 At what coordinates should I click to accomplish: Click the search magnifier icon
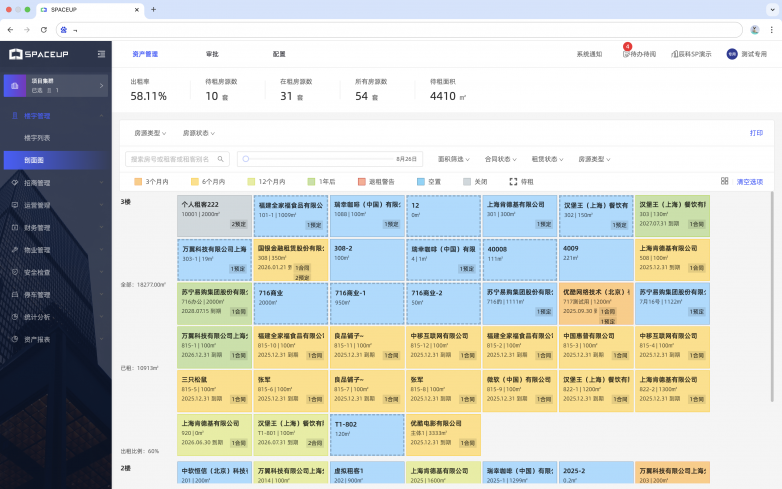pyautogui.click(x=220, y=159)
